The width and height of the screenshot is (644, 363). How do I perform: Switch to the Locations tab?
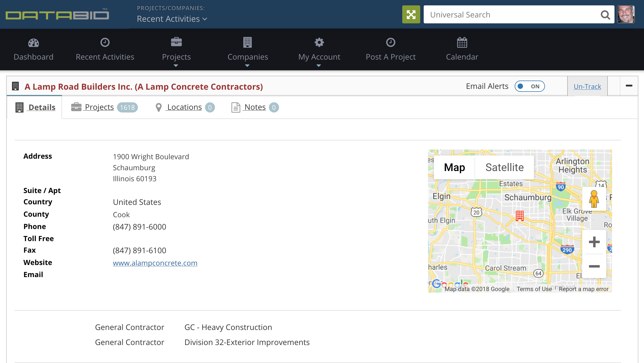[x=185, y=107]
